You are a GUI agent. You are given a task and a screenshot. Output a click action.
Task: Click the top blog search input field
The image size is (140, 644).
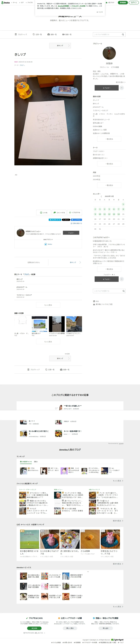pos(107,34)
